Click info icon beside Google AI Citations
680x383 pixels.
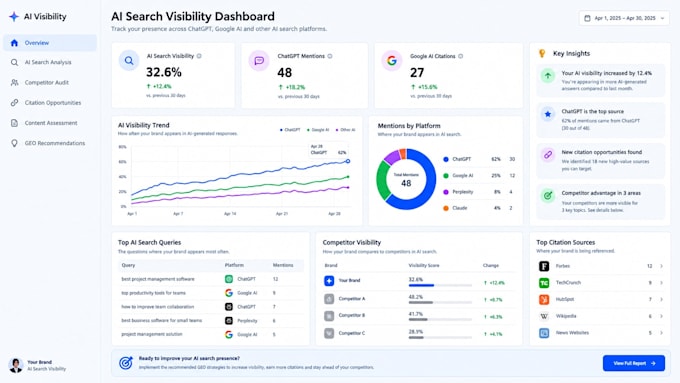point(461,56)
